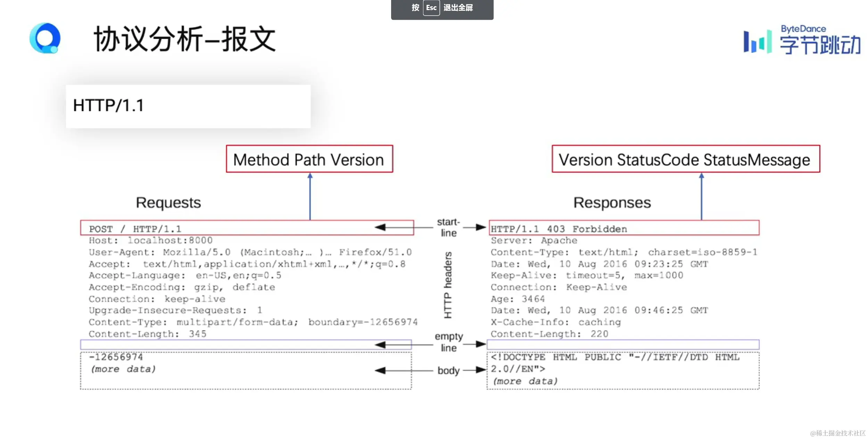868x439 pixels.
Task: Click the blue circular logo icon
Action: (45, 38)
